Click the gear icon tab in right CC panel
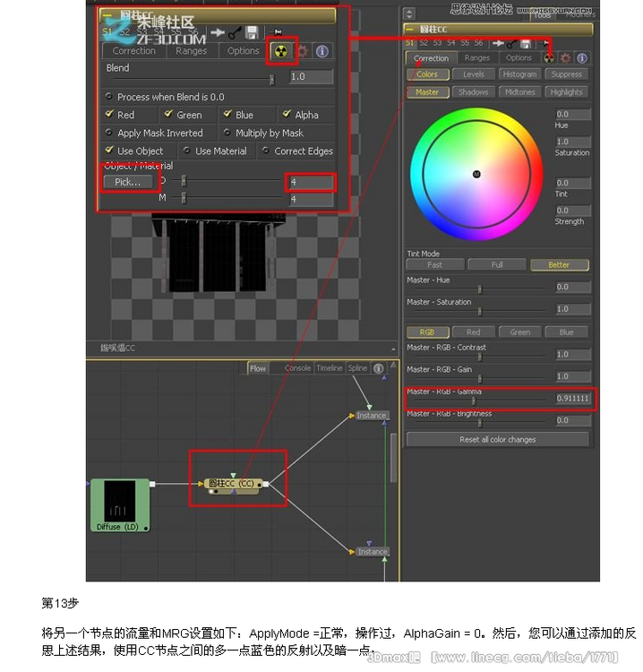Screen dimensions: 643x672 565,58
